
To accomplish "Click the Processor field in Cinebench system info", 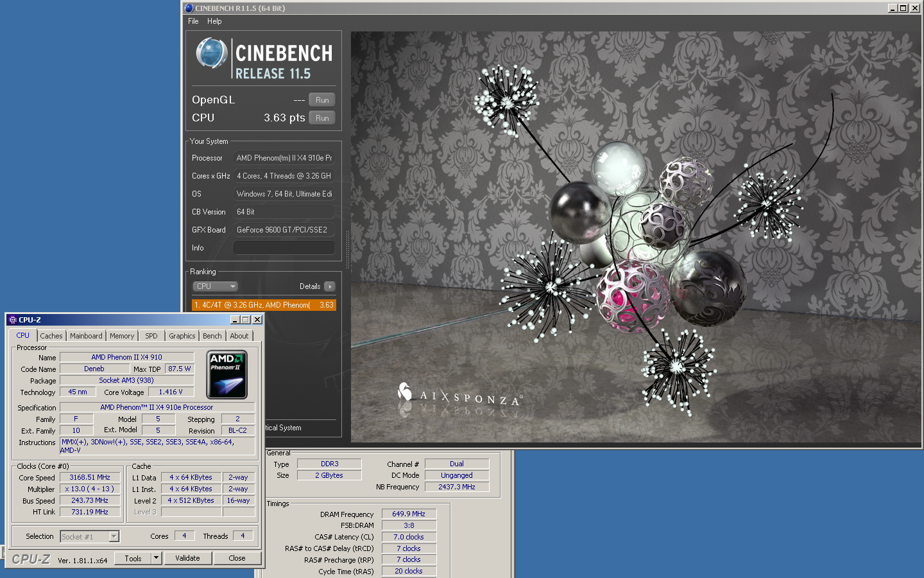I will click(284, 158).
